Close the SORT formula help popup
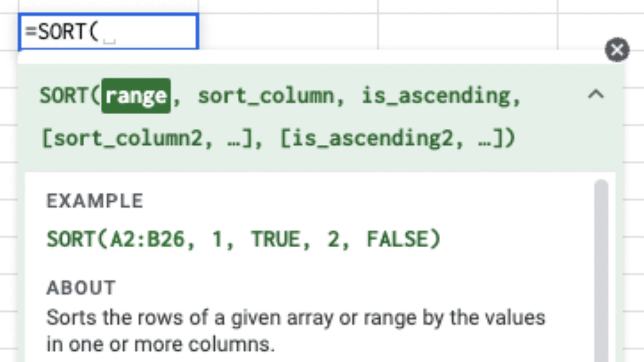 pyautogui.click(x=617, y=50)
